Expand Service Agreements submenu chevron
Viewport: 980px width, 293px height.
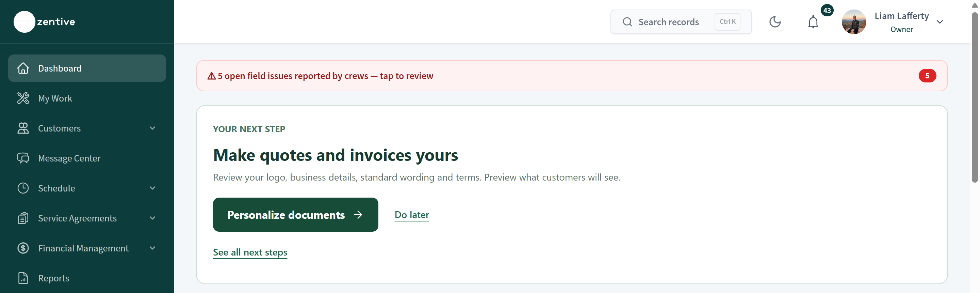[152, 218]
